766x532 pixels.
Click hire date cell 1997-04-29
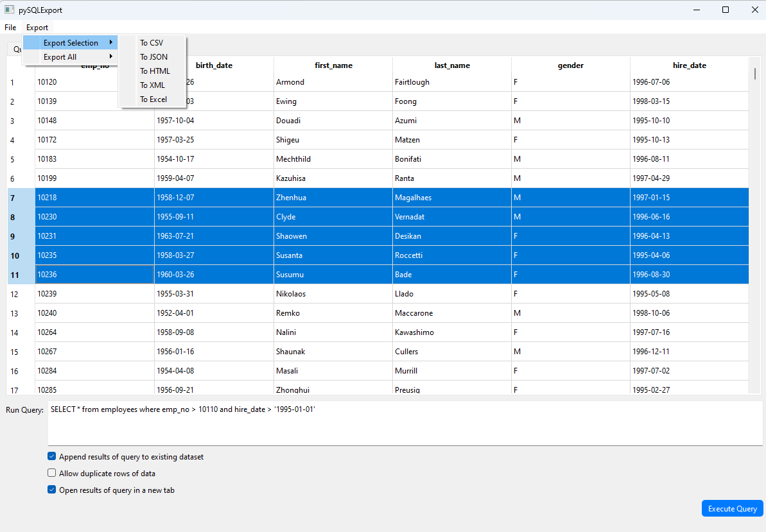tap(690, 178)
